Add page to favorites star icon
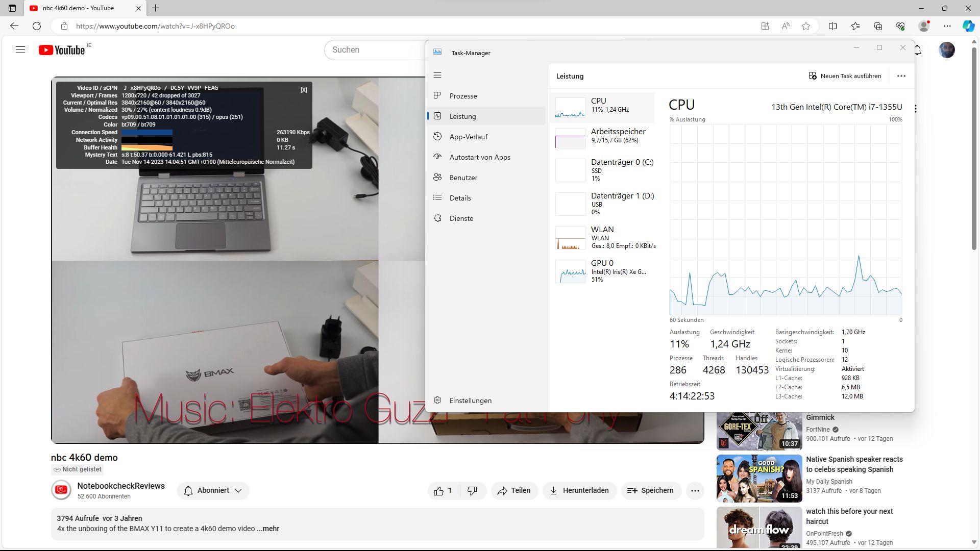 click(806, 26)
